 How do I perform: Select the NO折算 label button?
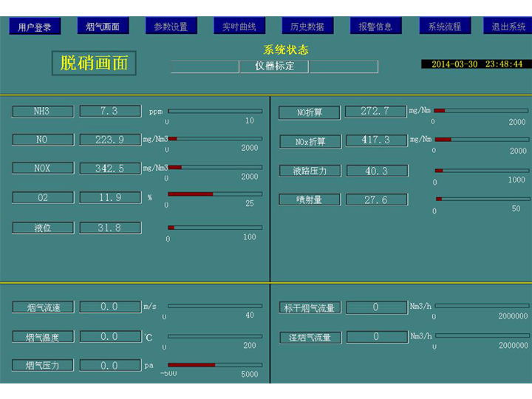pyautogui.click(x=310, y=112)
